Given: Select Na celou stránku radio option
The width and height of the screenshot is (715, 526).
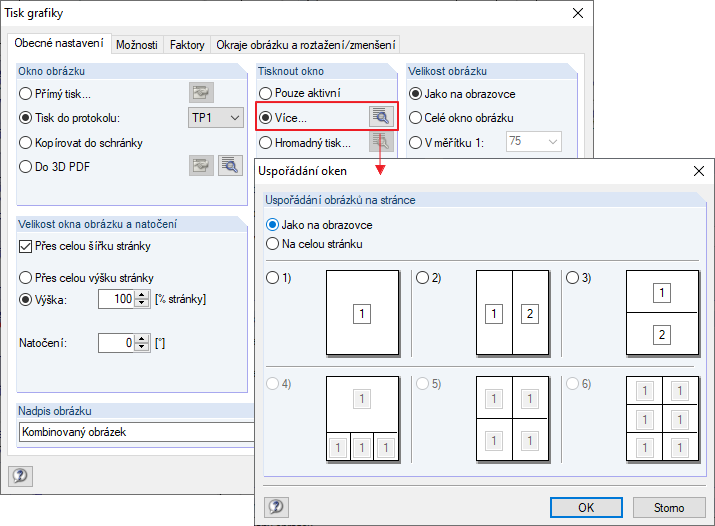Looking at the screenshot, I should (x=272, y=243).
